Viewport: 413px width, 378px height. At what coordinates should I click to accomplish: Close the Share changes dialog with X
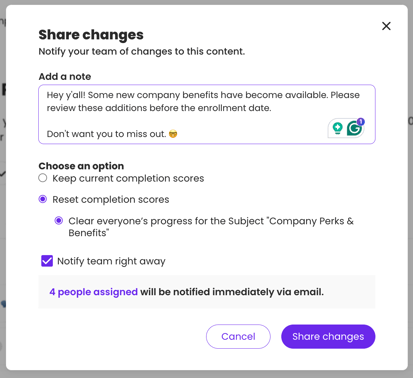click(x=386, y=26)
